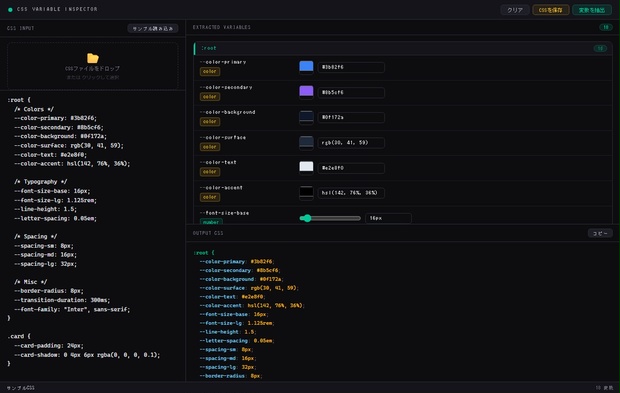
Task: Click the CSS VARIABLE INSPECTOR title
Action: coord(57,9)
